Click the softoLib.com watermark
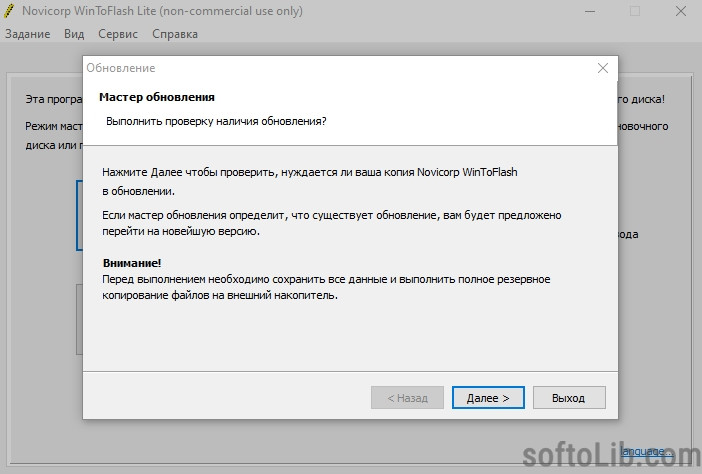Image resolution: width=702 pixels, height=474 pixels. [x=611, y=456]
